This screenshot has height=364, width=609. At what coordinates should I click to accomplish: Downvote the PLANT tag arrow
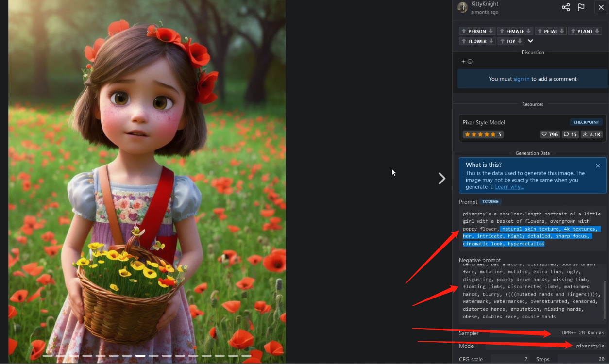[x=597, y=31]
